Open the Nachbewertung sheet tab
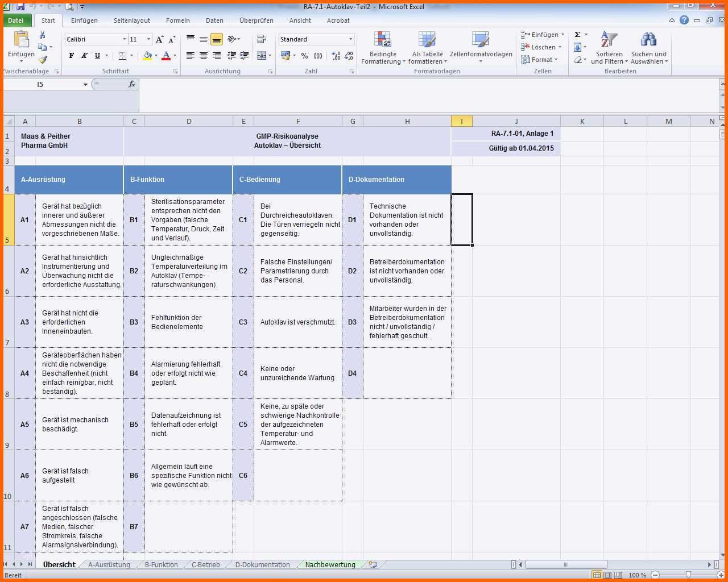 coord(330,565)
